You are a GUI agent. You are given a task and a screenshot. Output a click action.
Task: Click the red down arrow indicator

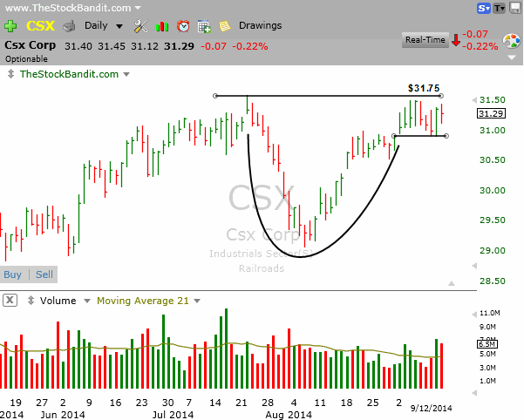[x=455, y=40]
